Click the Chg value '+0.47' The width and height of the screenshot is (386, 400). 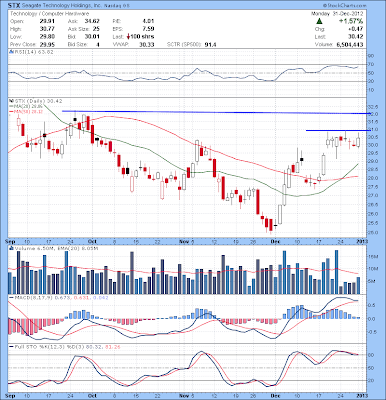tap(356, 29)
